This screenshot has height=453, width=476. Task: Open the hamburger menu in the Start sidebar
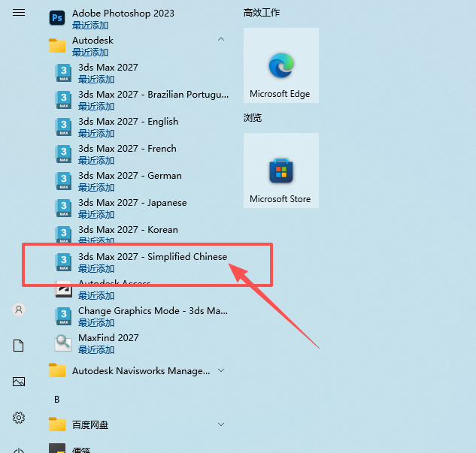[x=19, y=13]
